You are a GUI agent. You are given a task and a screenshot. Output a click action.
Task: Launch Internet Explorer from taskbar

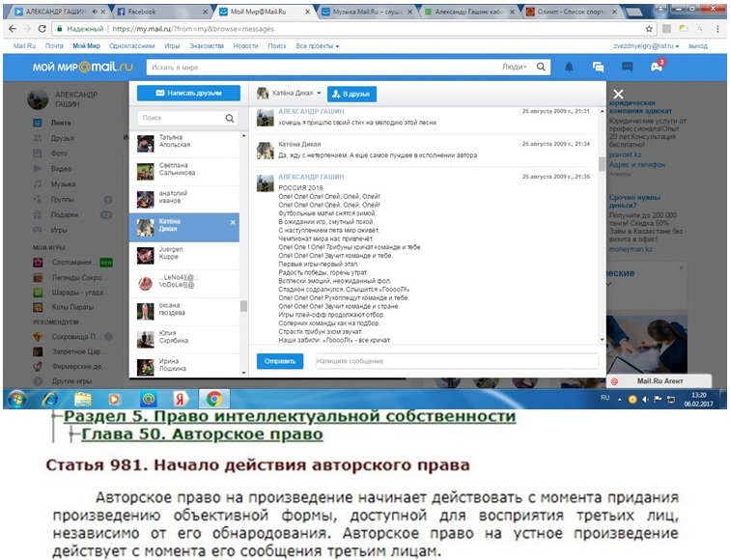point(50,399)
